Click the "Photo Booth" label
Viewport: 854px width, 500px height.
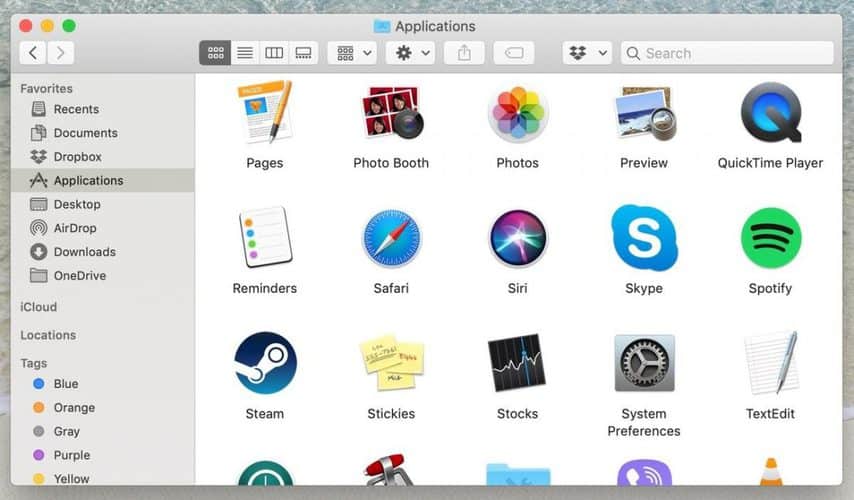[391, 163]
